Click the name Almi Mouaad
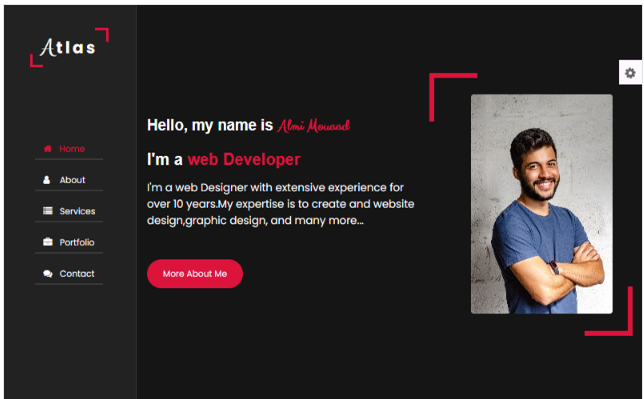This screenshot has width=644, height=399. [x=313, y=126]
